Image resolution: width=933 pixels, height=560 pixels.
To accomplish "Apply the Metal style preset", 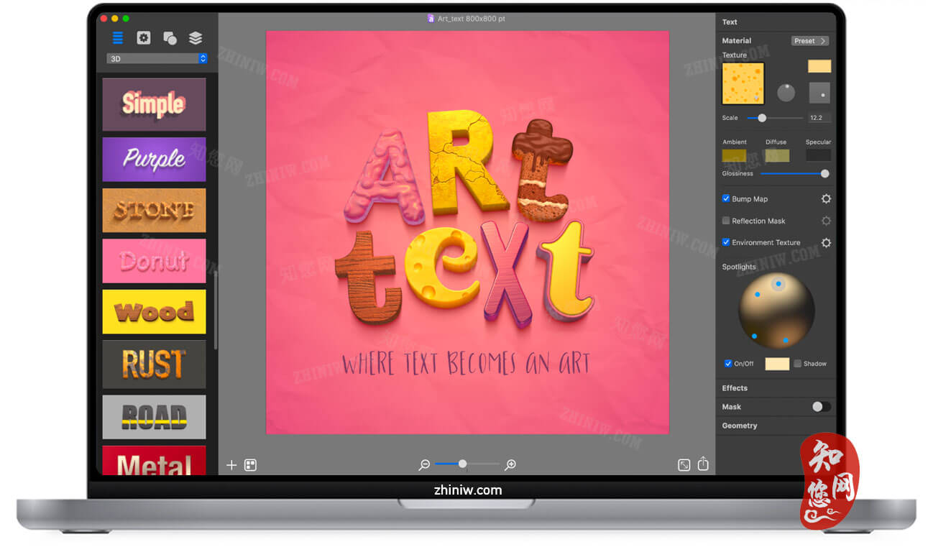I will pyautogui.click(x=154, y=461).
